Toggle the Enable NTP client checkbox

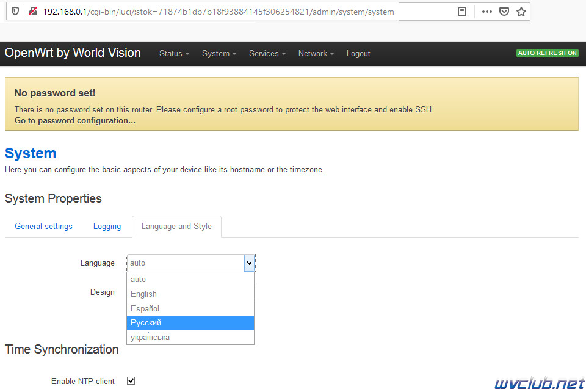[x=131, y=381]
